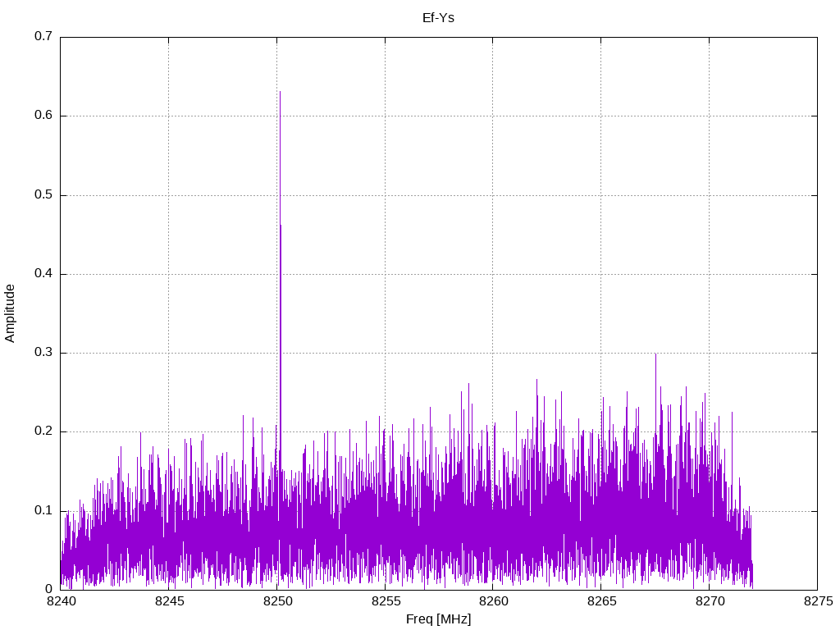Select the 8270 x-axis tick label
The image size is (840, 630).
[x=709, y=603]
